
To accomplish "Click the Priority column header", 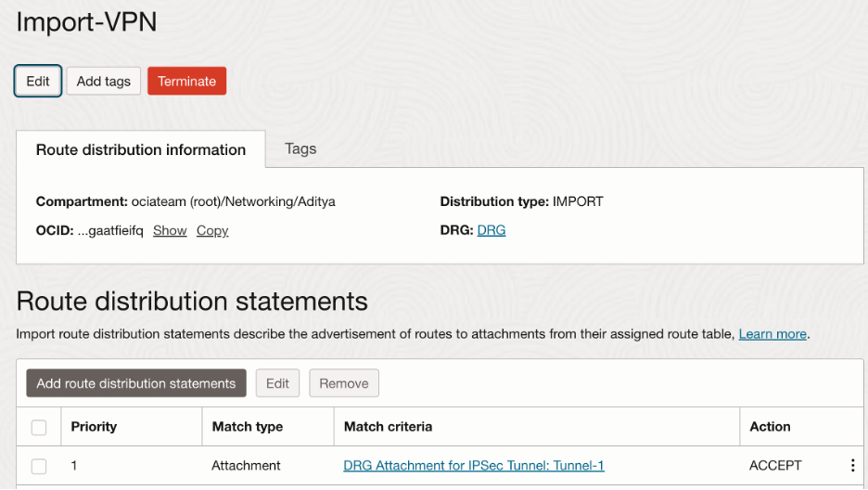I will click(x=94, y=427).
